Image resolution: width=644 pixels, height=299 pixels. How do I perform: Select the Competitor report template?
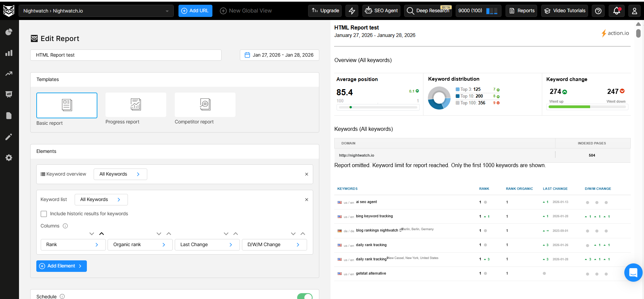click(x=205, y=105)
